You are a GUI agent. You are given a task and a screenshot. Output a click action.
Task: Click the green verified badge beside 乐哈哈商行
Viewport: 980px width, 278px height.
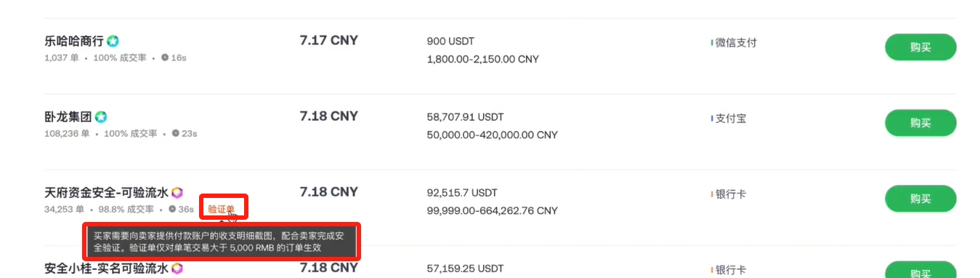[x=113, y=41]
